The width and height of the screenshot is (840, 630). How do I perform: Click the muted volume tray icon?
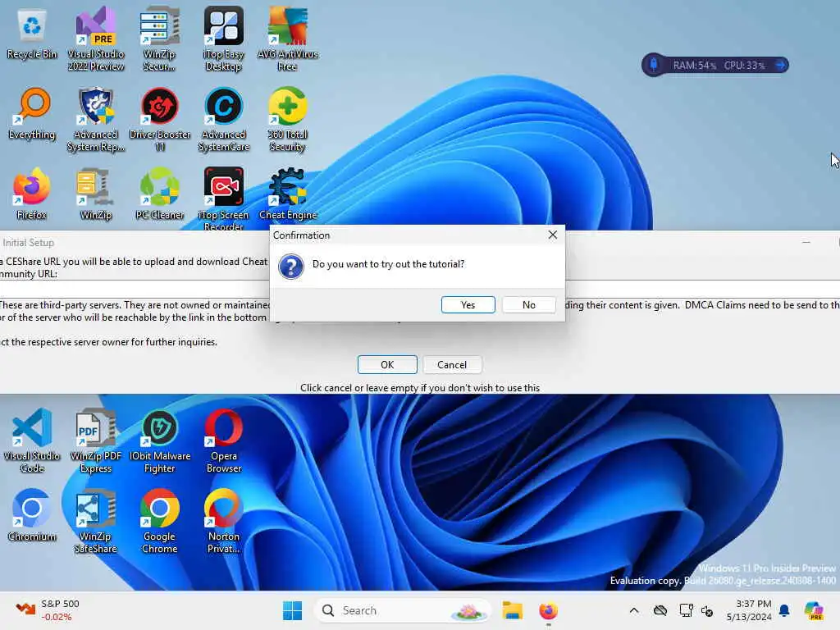coord(707,610)
